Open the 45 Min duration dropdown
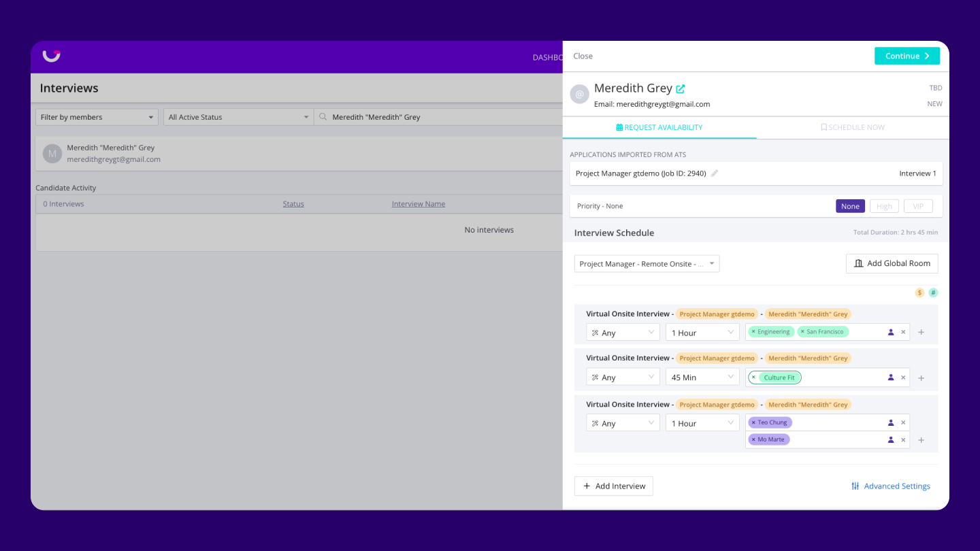The height and width of the screenshot is (551, 980). pos(702,378)
